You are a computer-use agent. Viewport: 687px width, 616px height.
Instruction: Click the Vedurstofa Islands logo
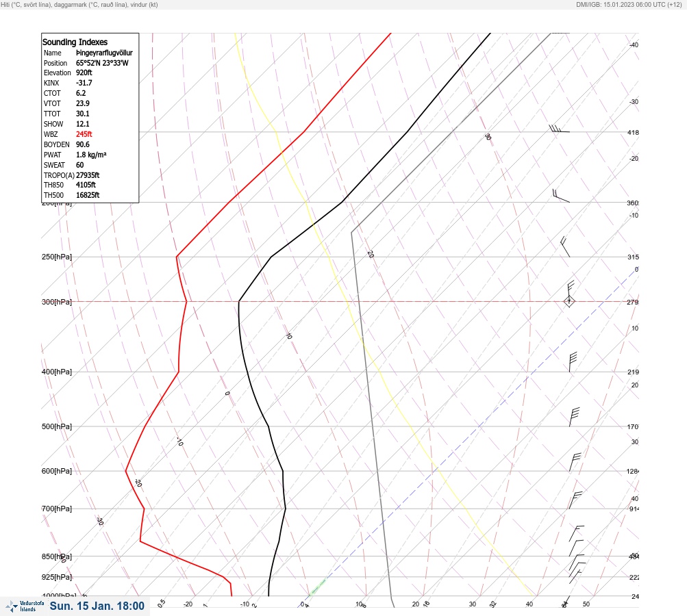click(25, 606)
